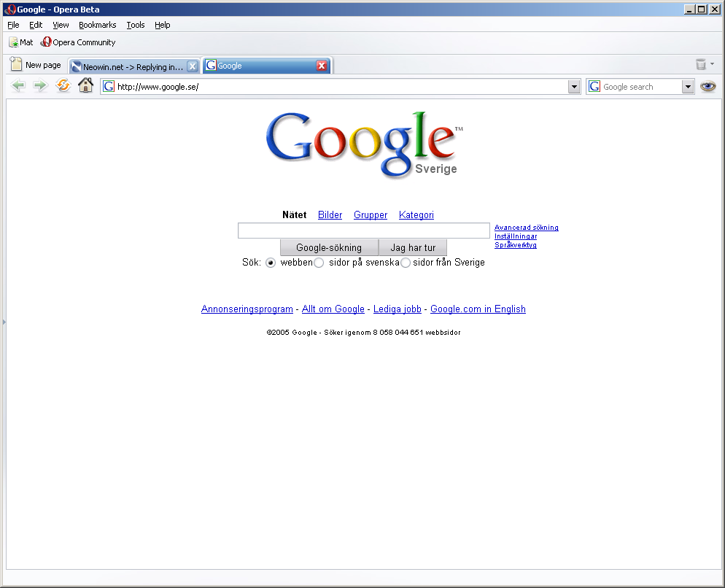Viewport: 725px width, 588px height.
Task: Close the Neowin.net tab
Action: point(193,66)
